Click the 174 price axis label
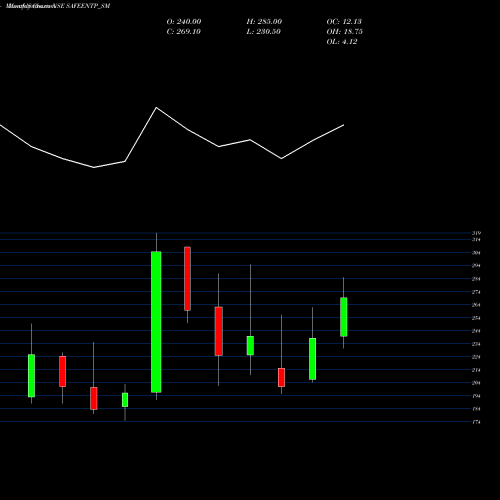The image size is (500, 500). [476, 422]
